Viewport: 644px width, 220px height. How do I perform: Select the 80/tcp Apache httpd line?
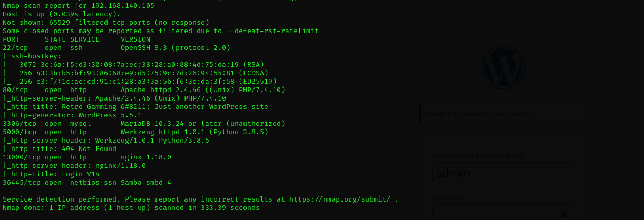coord(143,90)
